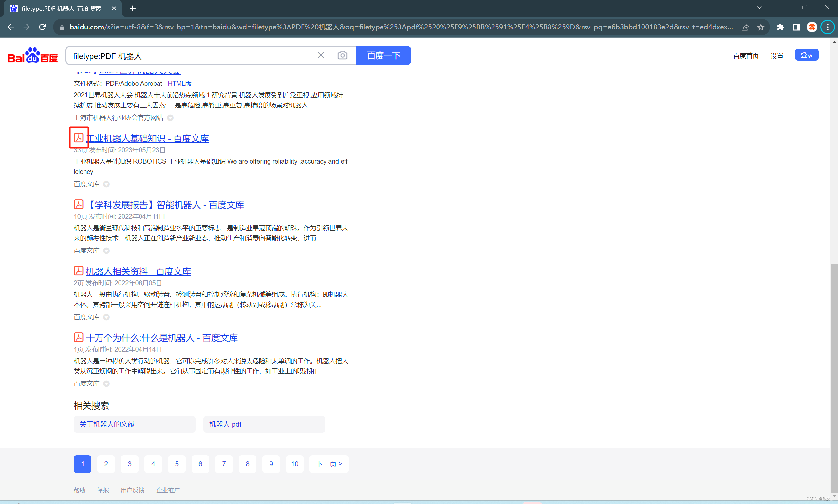
Task: Open image search camera icon
Action: pos(342,55)
